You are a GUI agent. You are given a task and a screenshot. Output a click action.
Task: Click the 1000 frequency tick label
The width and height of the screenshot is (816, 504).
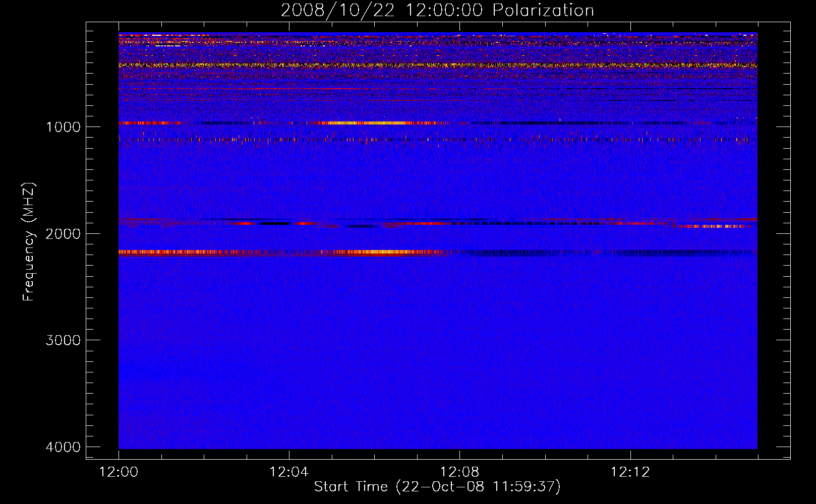[x=63, y=127]
